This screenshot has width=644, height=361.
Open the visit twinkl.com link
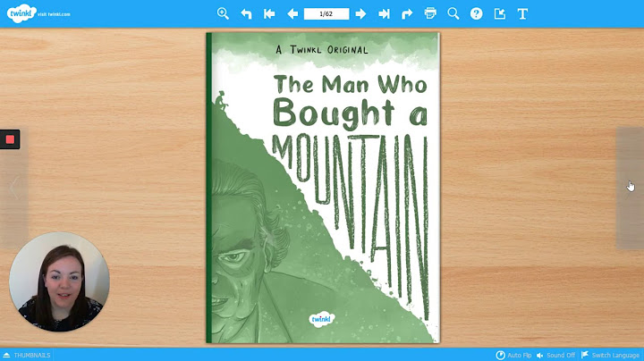54,14
